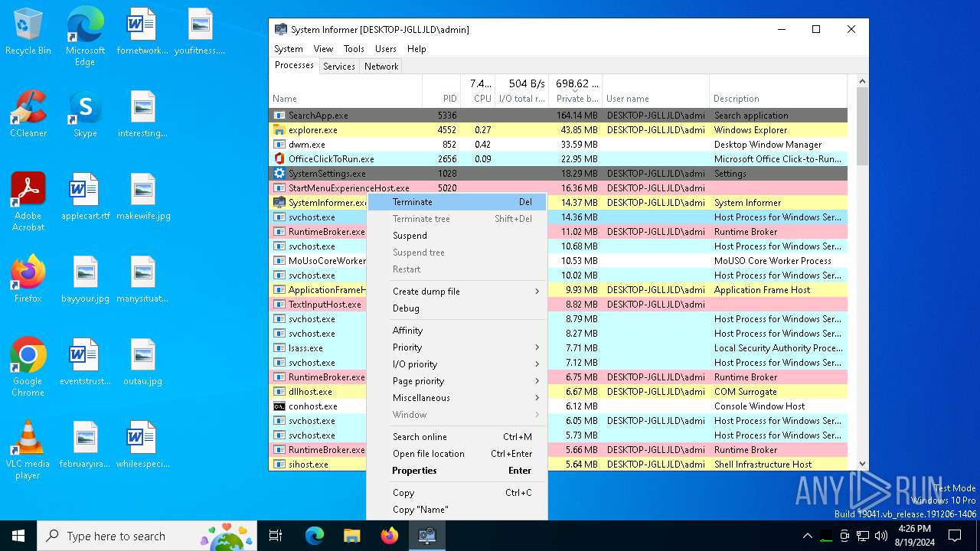Select the Adobe Acrobat desktop shortcut

[28, 202]
